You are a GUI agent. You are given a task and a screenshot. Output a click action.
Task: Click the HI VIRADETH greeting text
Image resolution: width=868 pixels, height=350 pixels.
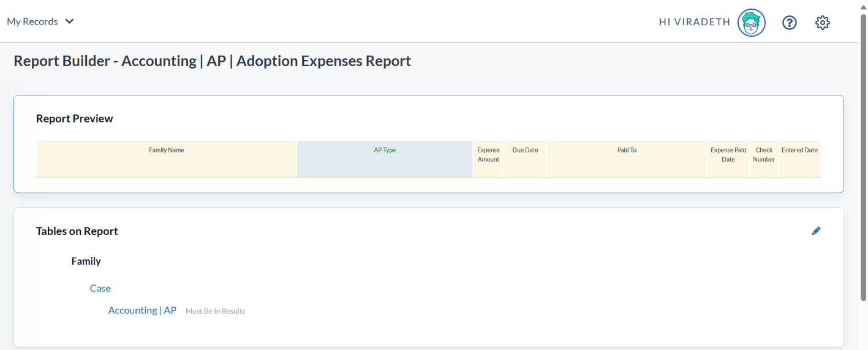(x=695, y=22)
